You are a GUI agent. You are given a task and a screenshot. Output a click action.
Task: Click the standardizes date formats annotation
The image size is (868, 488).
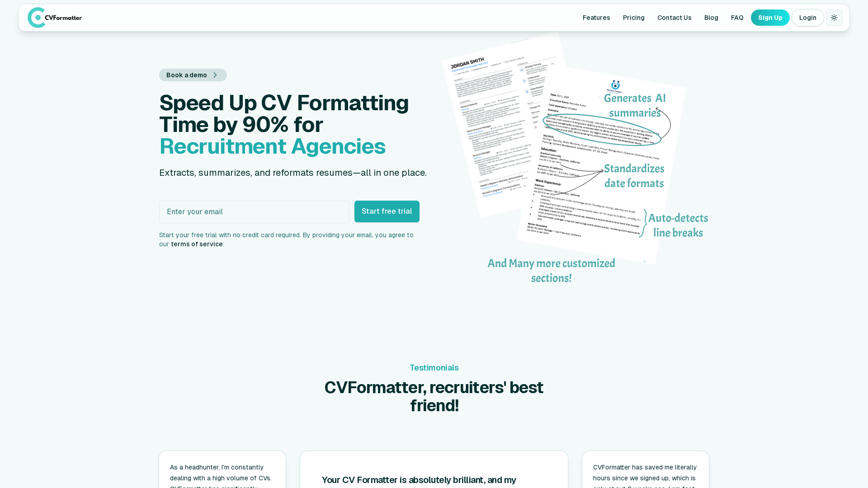coord(634,176)
